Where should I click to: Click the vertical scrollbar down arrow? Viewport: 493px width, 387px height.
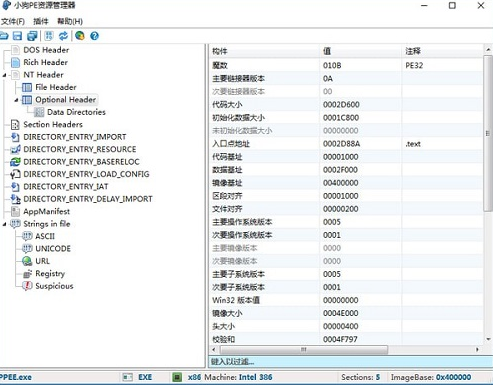tap(488, 339)
